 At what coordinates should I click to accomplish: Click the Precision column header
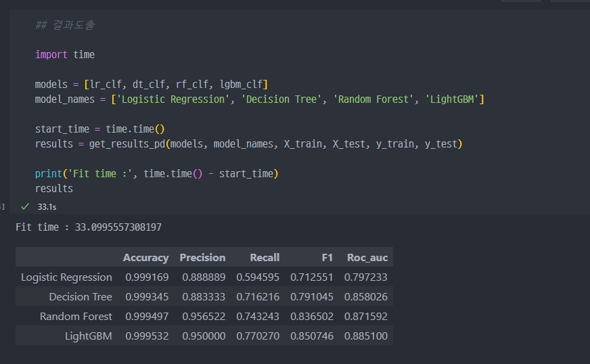click(x=202, y=258)
